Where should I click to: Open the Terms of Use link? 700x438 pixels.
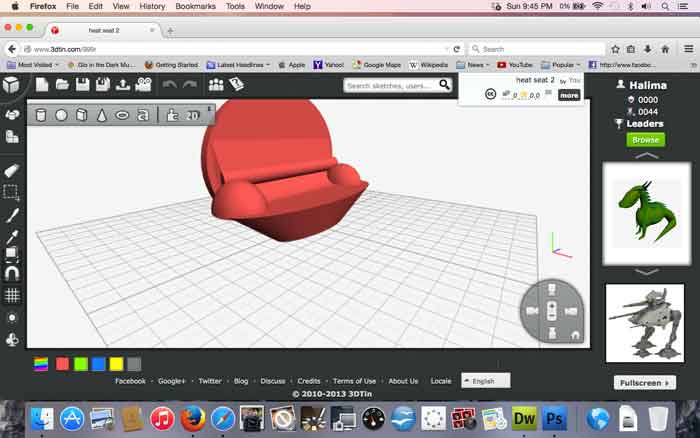(x=354, y=381)
